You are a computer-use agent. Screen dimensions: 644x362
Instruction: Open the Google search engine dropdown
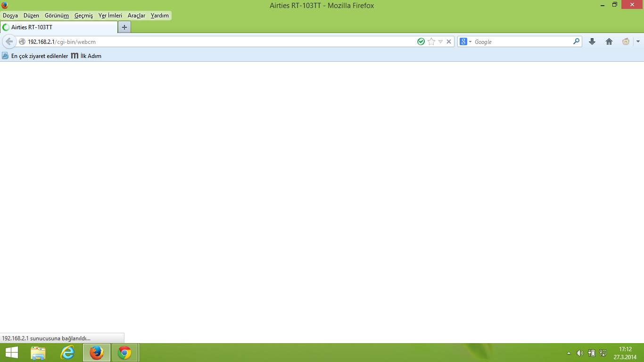[x=466, y=41]
